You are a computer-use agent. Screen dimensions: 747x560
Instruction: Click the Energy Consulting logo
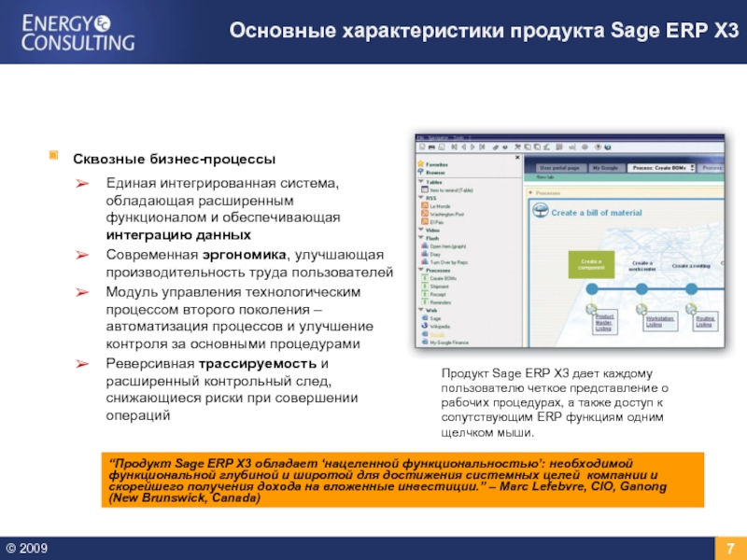pyautogui.click(x=78, y=33)
